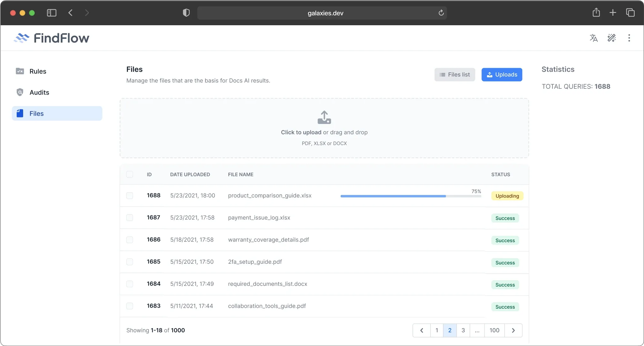Image resolution: width=644 pixels, height=346 pixels.
Task: Select page 3 of pagination
Action: tap(463, 330)
